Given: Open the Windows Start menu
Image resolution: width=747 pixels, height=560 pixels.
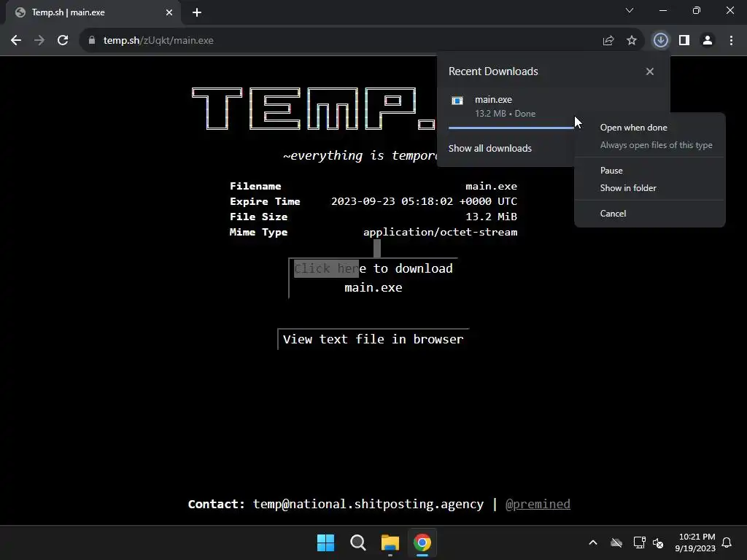Looking at the screenshot, I should point(326,542).
